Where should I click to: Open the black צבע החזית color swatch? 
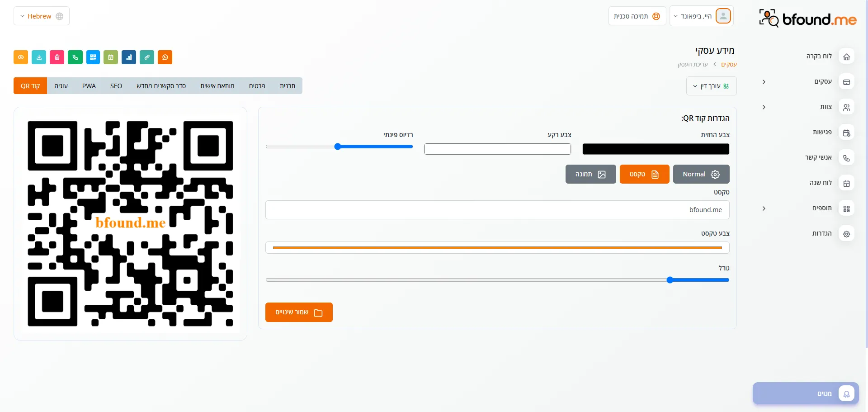tap(656, 149)
